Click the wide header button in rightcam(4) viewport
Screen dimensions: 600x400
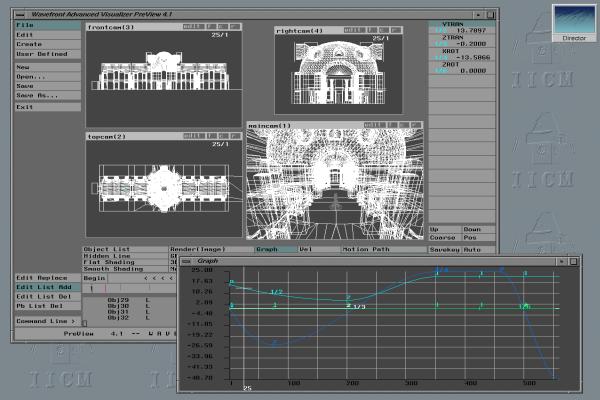click(x=353, y=30)
